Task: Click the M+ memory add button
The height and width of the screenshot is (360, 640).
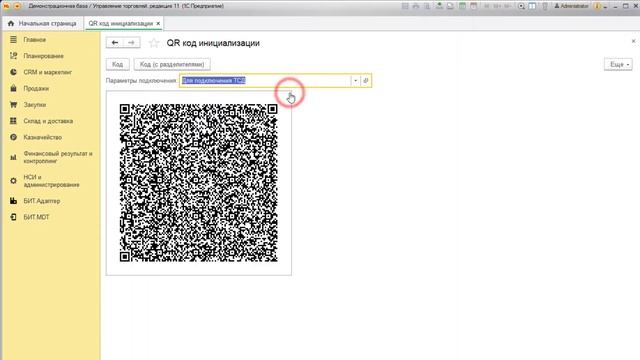Action: 497,6
